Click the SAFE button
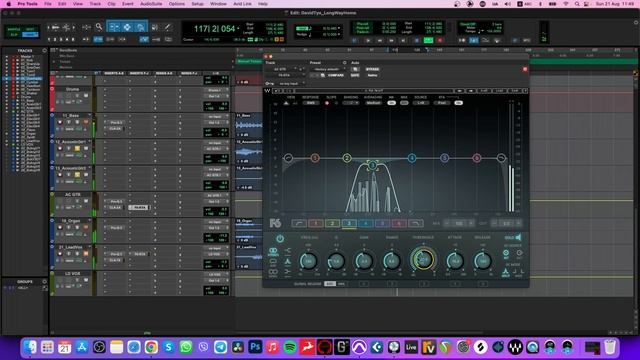640x360 pixels. click(x=355, y=76)
